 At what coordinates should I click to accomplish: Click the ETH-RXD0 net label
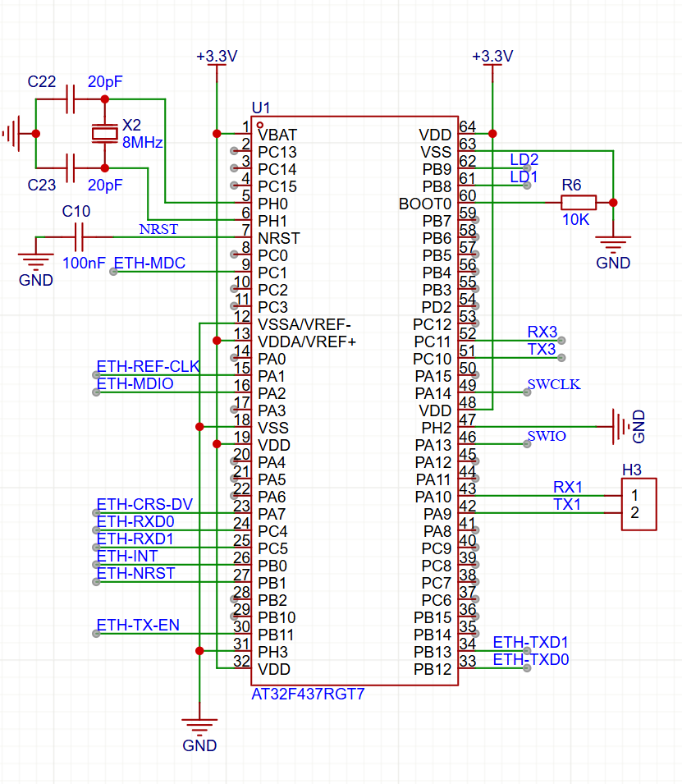pyautogui.click(x=135, y=521)
